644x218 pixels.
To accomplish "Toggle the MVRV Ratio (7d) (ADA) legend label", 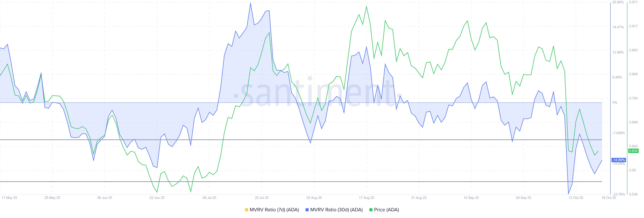I will click(x=274, y=210).
